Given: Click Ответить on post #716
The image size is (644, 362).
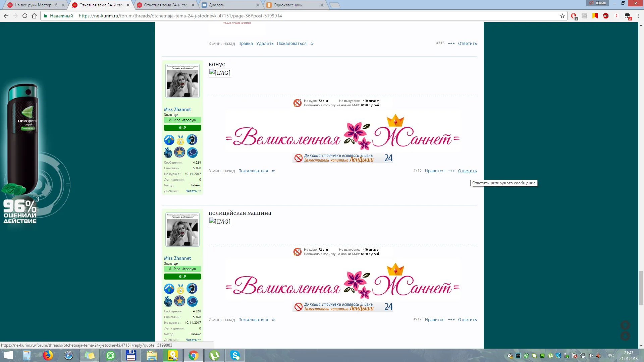Looking at the screenshot, I should [467, 171].
